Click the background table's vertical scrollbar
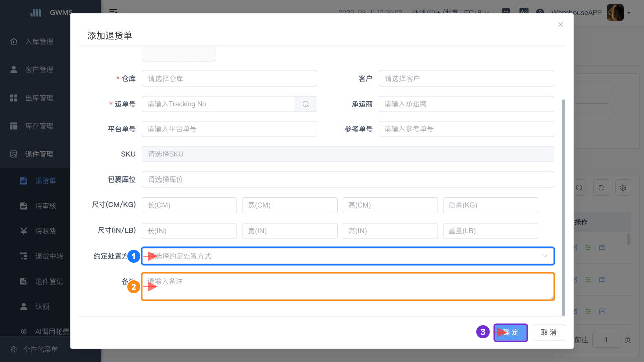This screenshot has height=362, width=644. pyautogui.click(x=629, y=238)
